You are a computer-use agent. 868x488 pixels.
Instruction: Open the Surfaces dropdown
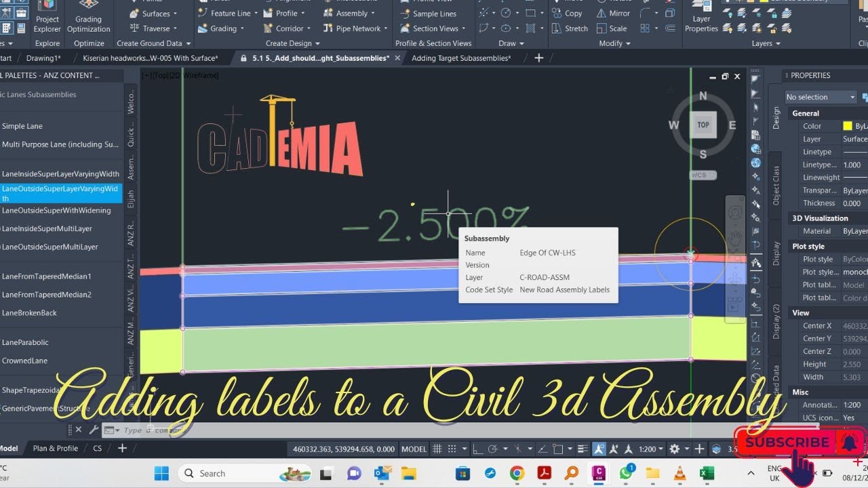point(153,14)
